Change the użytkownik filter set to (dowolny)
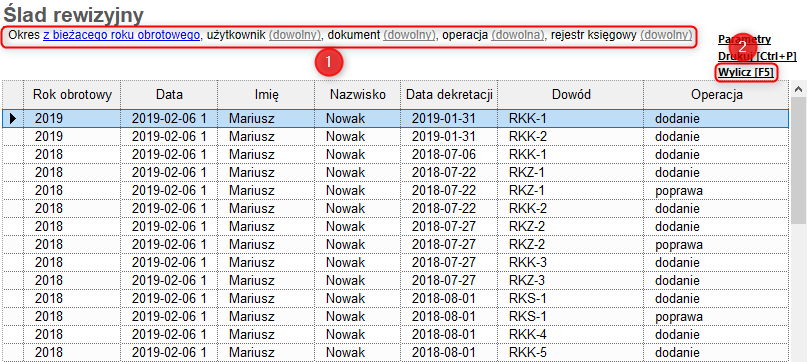 point(295,35)
